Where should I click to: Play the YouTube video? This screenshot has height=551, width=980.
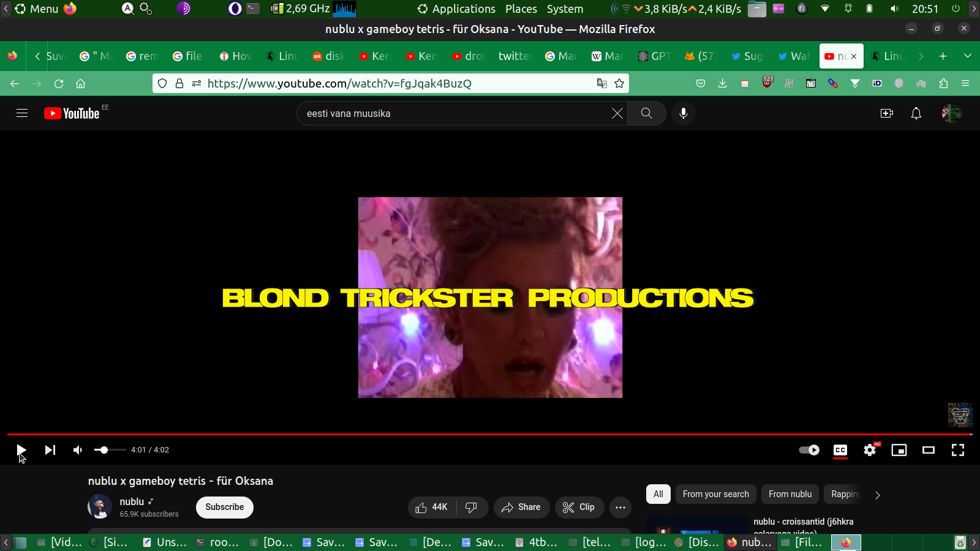coord(21,450)
